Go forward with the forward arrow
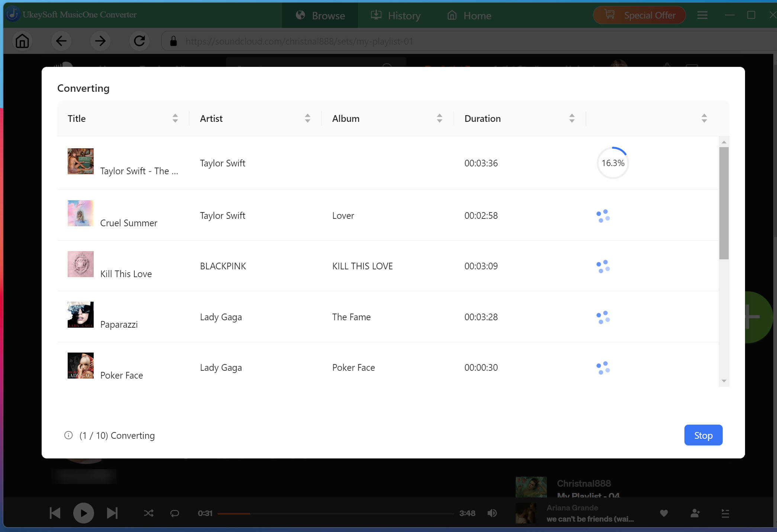The height and width of the screenshot is (532, 777). coord(100,41)
